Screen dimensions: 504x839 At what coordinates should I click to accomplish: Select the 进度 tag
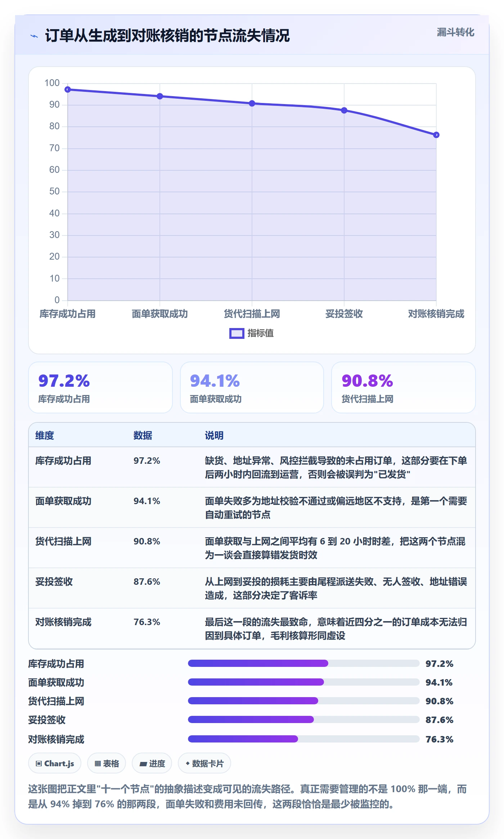152,763
